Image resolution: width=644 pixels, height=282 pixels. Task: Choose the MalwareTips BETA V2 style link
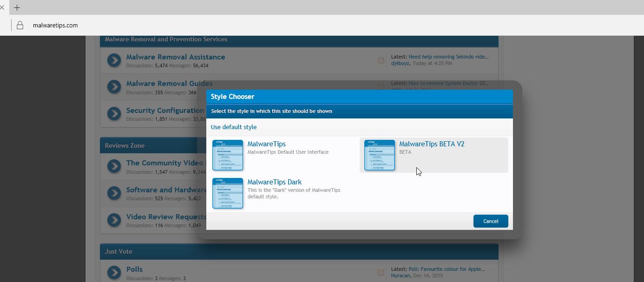pyautogui.click(x=432, y=144)
